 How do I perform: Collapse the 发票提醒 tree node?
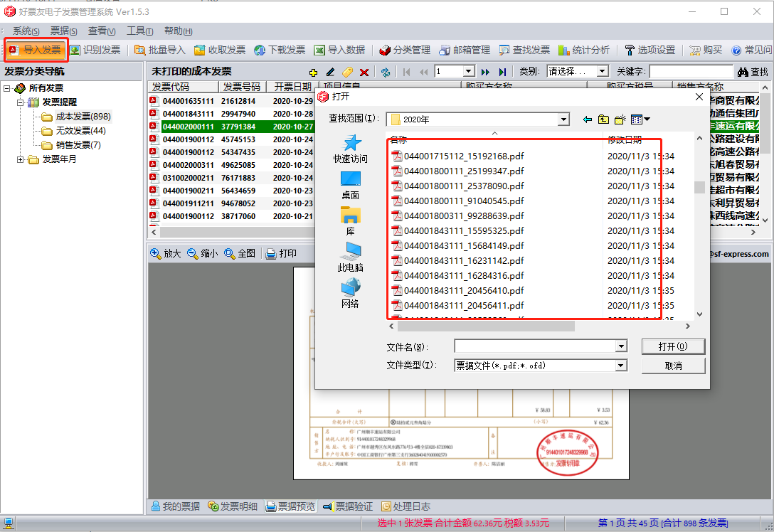pyautogui.click(x=20, y=102)
